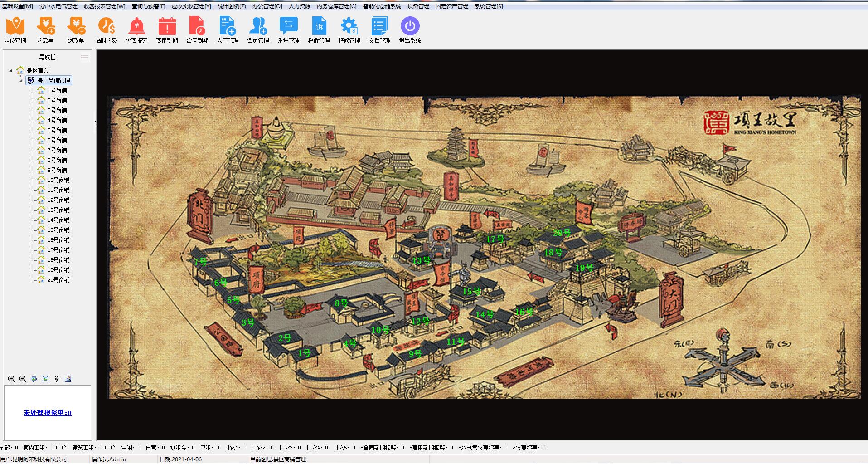Viewport: 868px width, 464px height.
Task: Click the 19号 shop label on map
Action: click(x=584, y=268)
